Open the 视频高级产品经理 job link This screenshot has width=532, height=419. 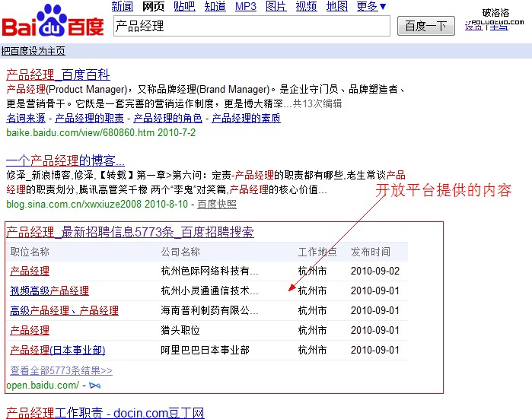(x=49, y=290)
